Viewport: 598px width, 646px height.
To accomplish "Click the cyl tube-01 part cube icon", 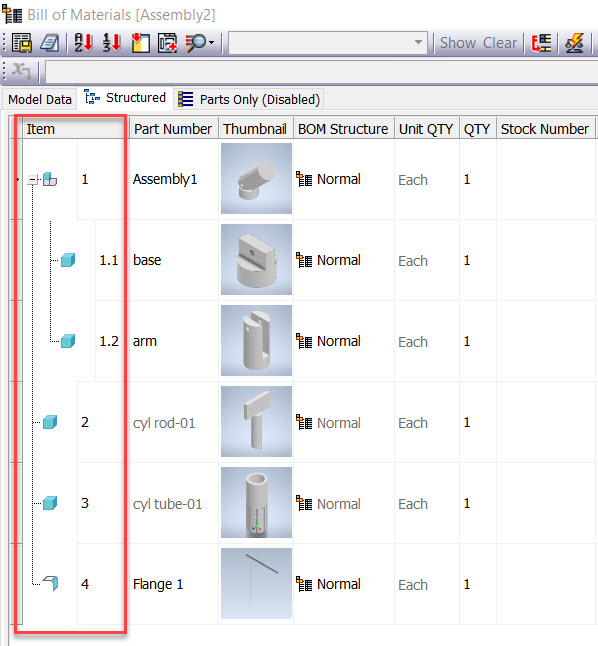I will click(50, 503).
